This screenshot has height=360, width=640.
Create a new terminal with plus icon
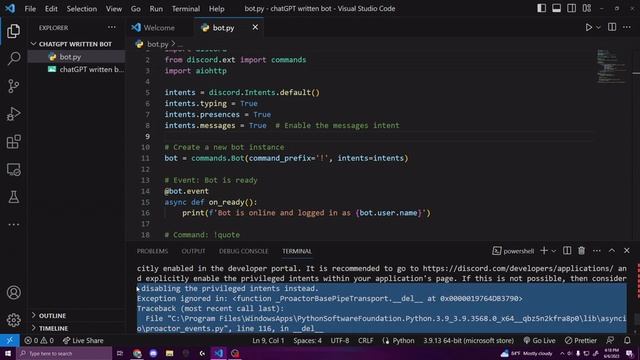(544, 251)
